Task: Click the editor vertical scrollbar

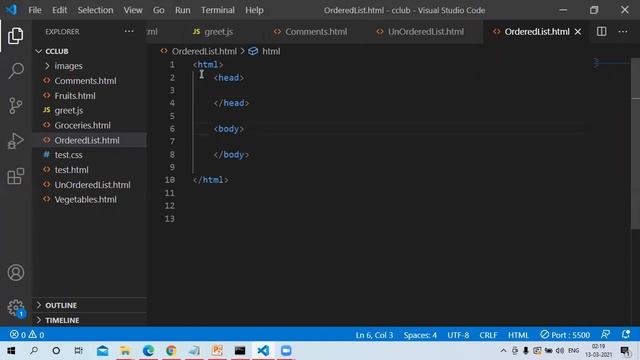Action: click(x=636, y=144)
